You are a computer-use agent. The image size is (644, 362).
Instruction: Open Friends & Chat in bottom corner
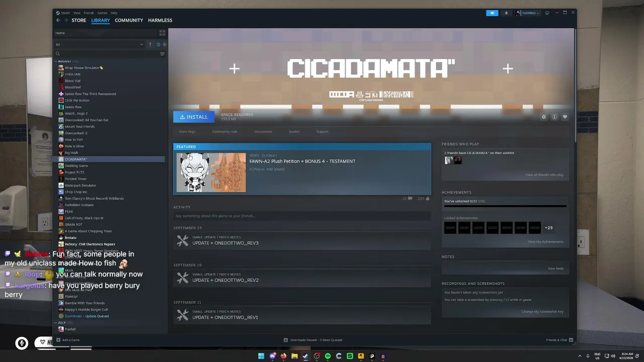(559, 340)
